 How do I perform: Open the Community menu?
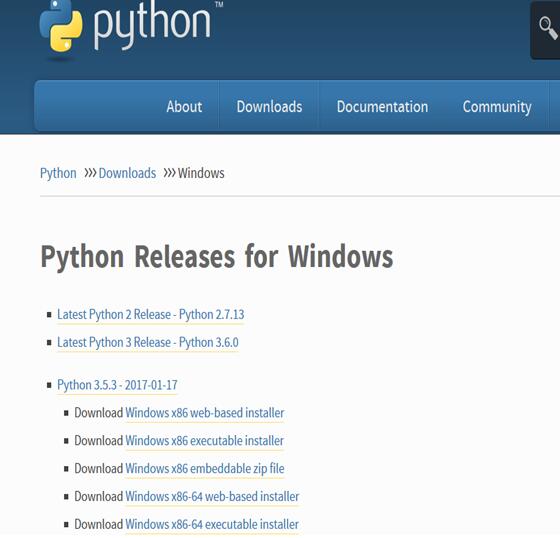click(497, 107)
